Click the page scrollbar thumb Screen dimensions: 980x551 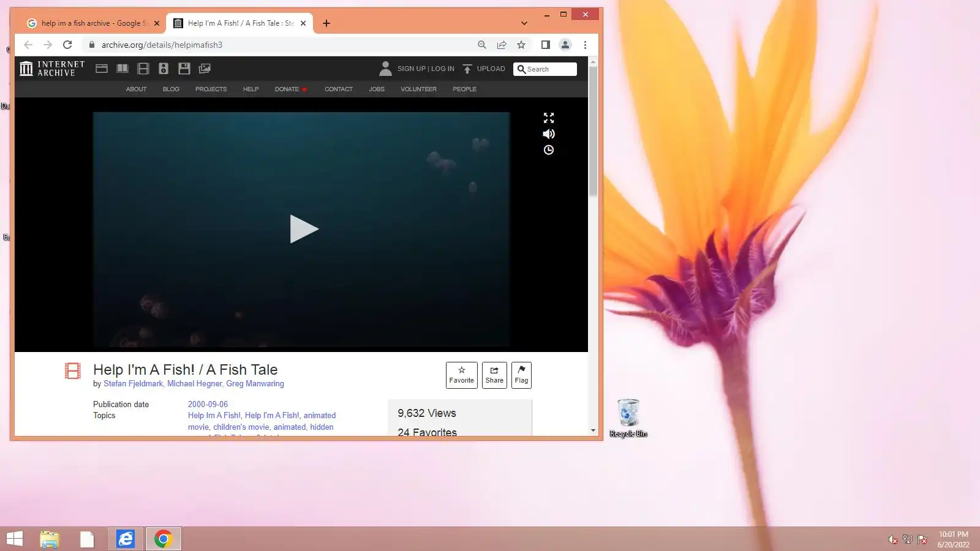pyautogui.click(x=593, y=132)
